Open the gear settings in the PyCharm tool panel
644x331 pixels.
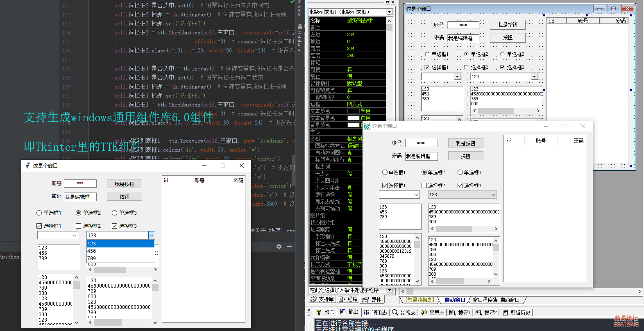(x=279, y=247)
